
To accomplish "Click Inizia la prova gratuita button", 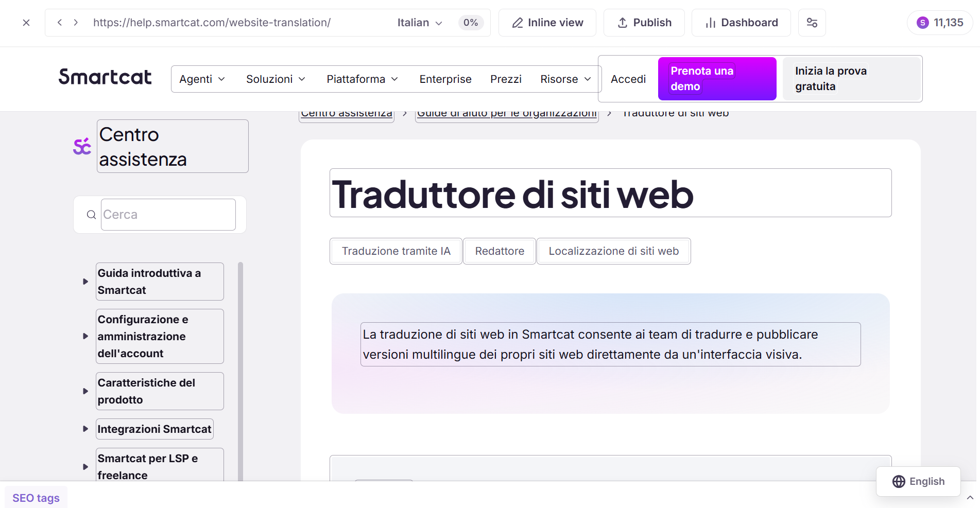I will pyautogui.click(x=852, y=79).
